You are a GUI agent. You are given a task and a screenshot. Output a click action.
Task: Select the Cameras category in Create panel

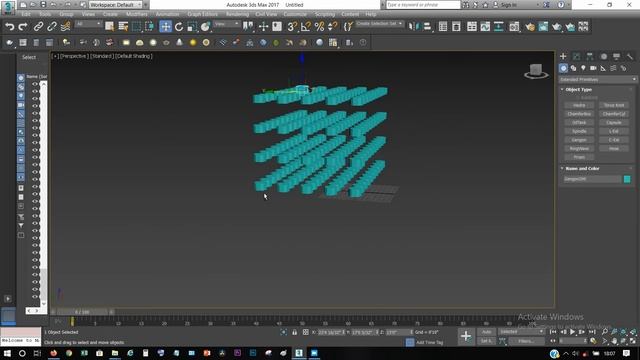coord(593,68)
